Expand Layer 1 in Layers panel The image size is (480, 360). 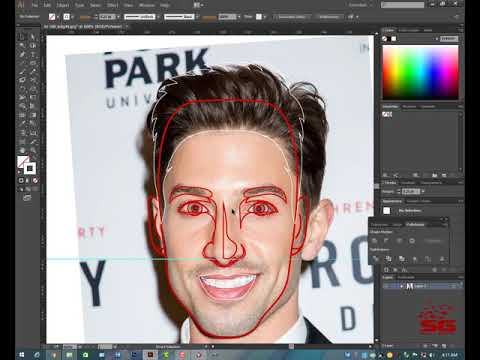click(402, 286)
